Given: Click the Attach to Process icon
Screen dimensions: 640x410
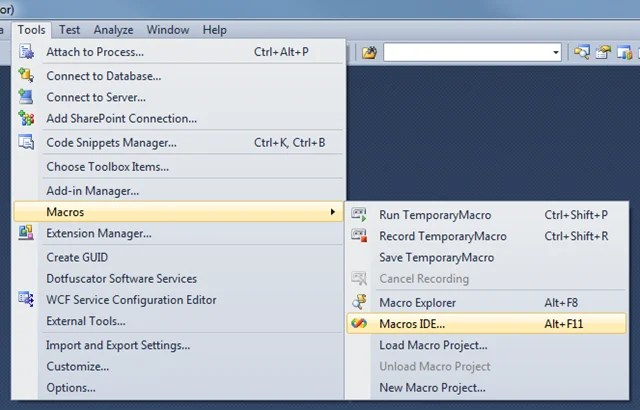Looking at the screenshot, I should click(x=26, y=52).
